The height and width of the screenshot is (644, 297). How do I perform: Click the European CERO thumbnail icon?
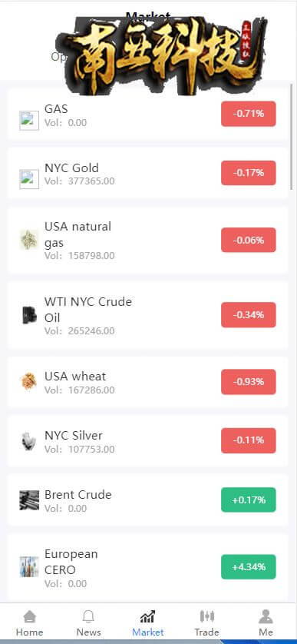point(29,567)
